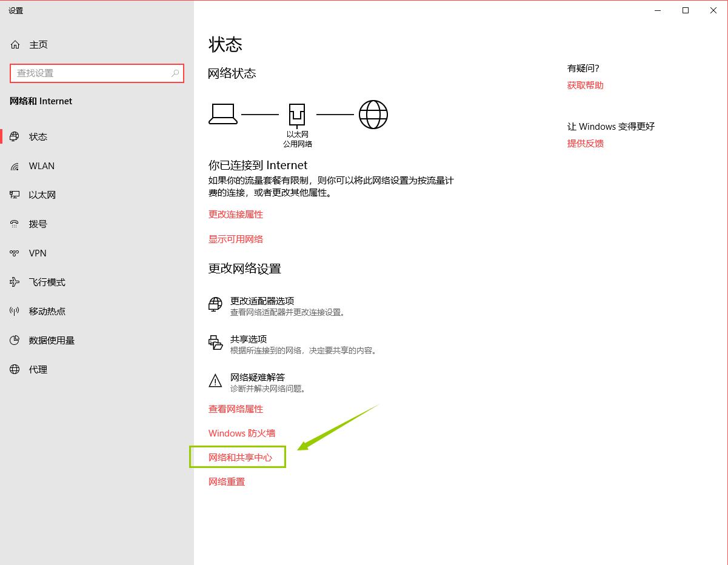
Task: Open the 网络和共享中心 link
Action: coord(240,458)
